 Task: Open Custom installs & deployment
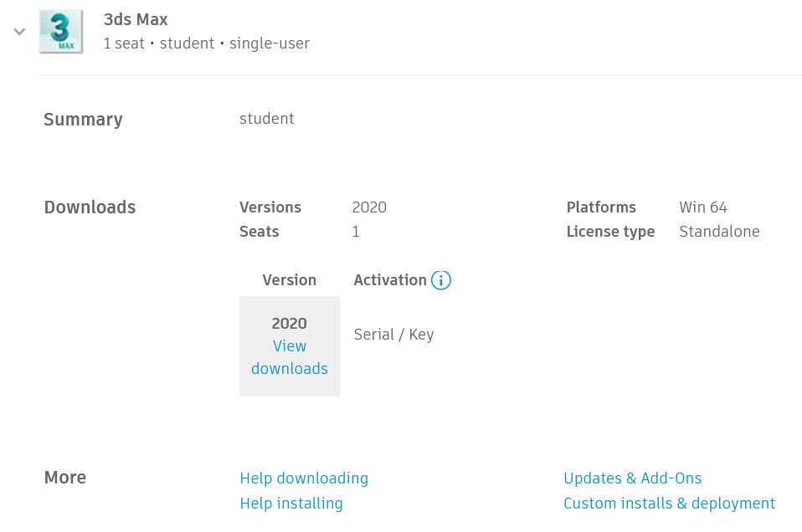click(x=670, y=503)
